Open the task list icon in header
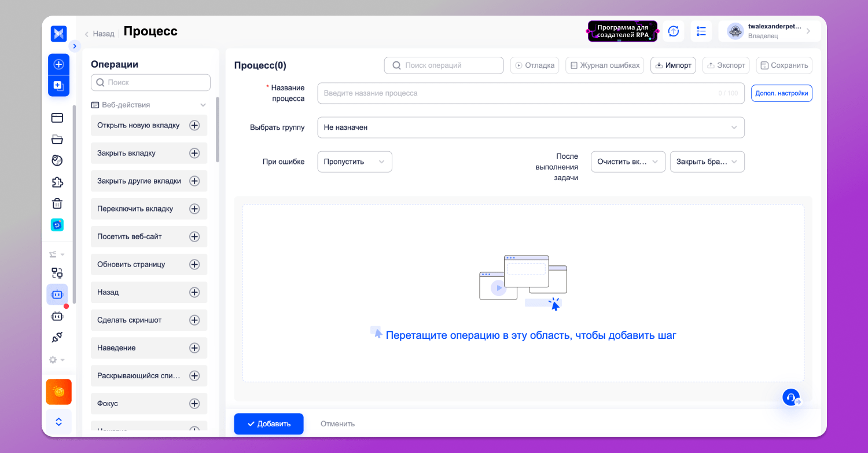 pos(701,31)
